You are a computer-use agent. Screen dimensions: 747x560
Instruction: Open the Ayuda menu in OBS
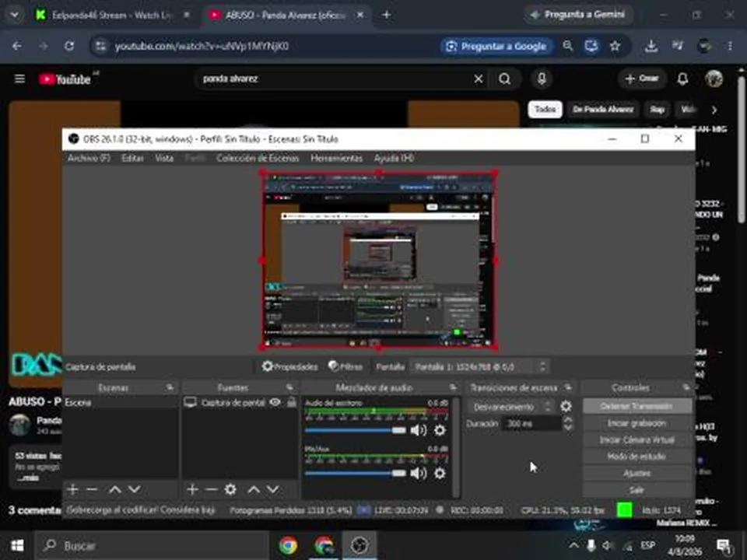(x=394, y=158)
